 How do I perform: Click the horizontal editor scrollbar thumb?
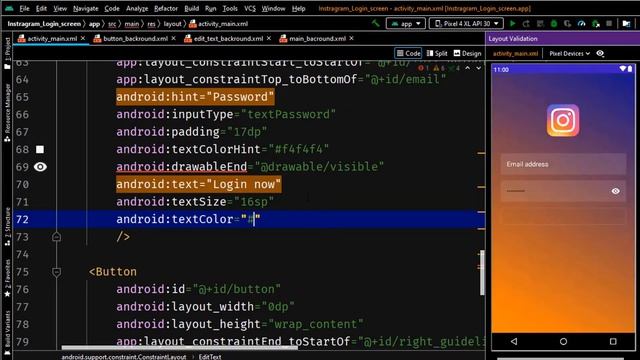180,348
